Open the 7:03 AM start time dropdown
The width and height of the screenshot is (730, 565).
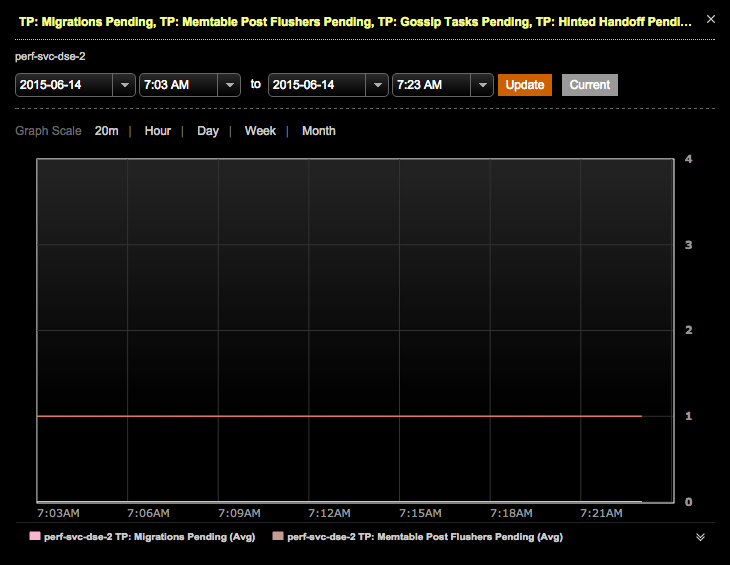pos(229,85)
